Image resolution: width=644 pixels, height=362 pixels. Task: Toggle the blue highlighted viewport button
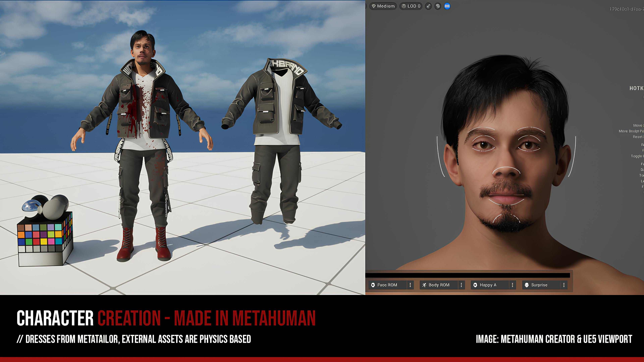point(447,6)
